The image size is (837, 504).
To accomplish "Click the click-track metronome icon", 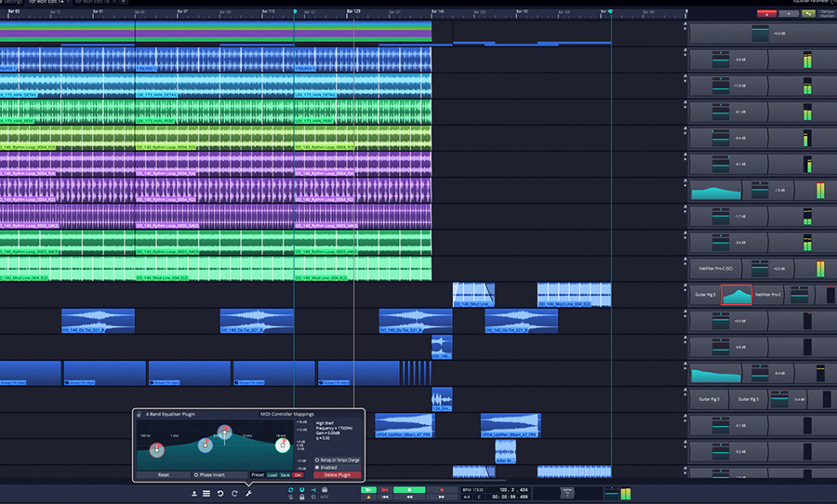I will point(290,497).
